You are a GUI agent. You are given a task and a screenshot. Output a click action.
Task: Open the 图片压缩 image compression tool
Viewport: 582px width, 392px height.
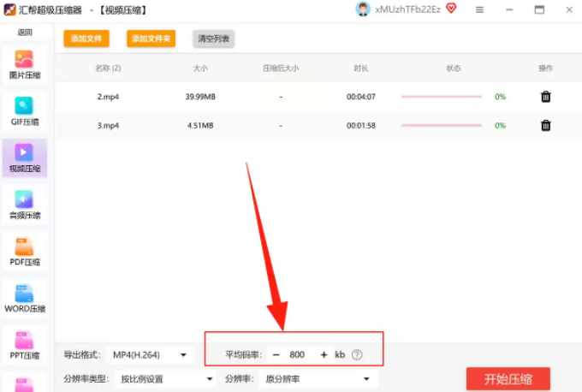(x=25, y=66)
